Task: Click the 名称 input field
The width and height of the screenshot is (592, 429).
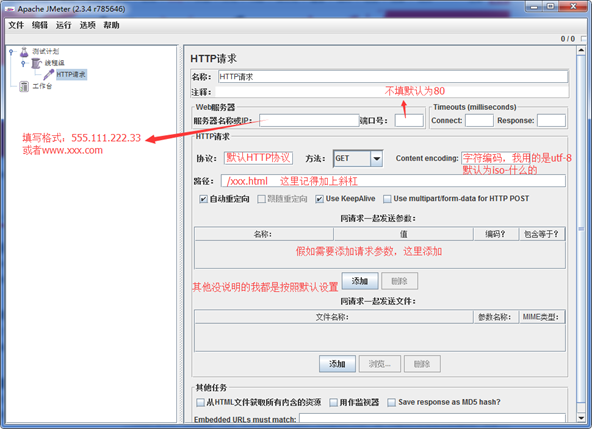Action: [393, 77]
